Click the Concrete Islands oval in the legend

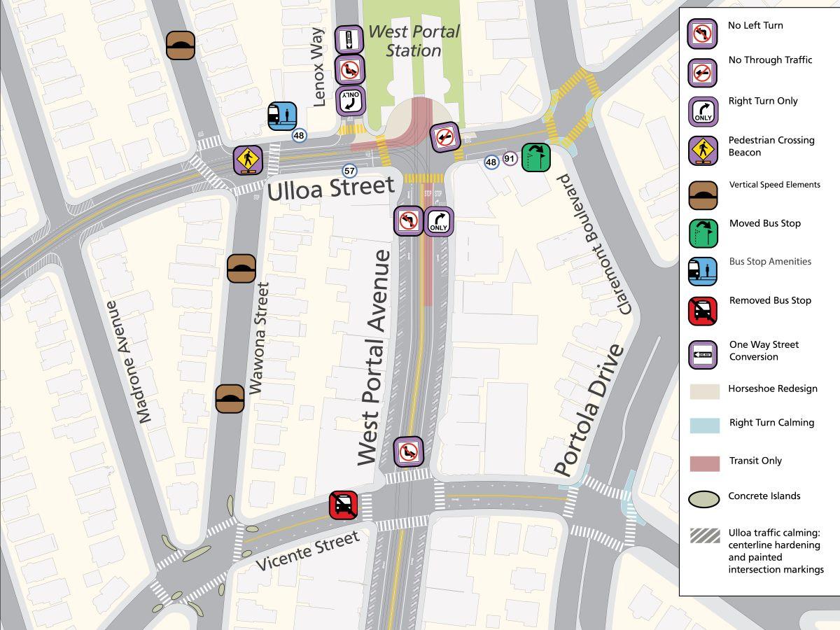click(x=703, y=498)
